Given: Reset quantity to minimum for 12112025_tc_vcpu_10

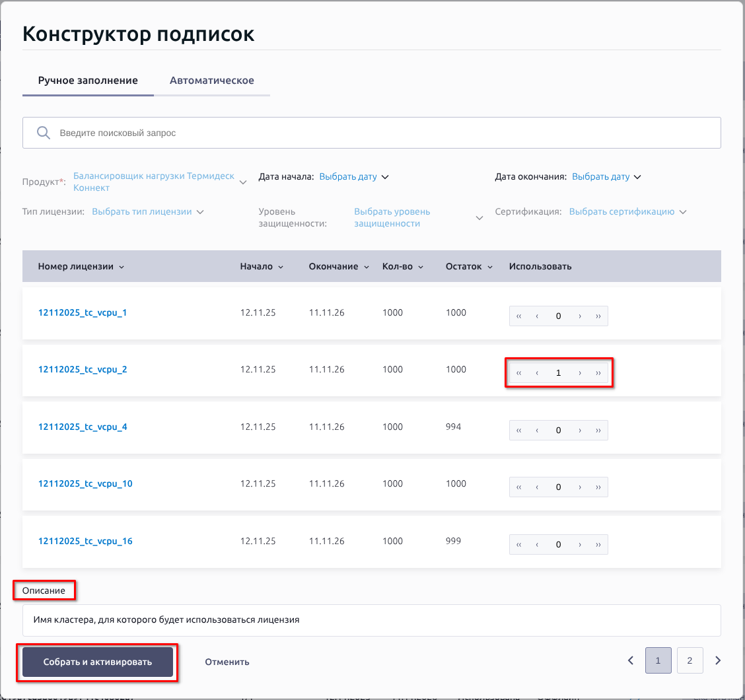Looking at the screenshot, I should pyautogui.click(x=519, y=487).
